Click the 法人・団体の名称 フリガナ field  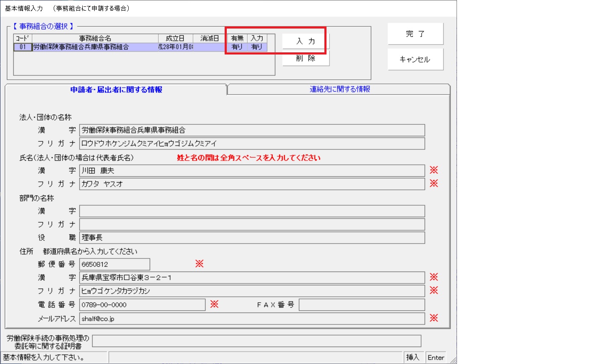pos(251,143)
